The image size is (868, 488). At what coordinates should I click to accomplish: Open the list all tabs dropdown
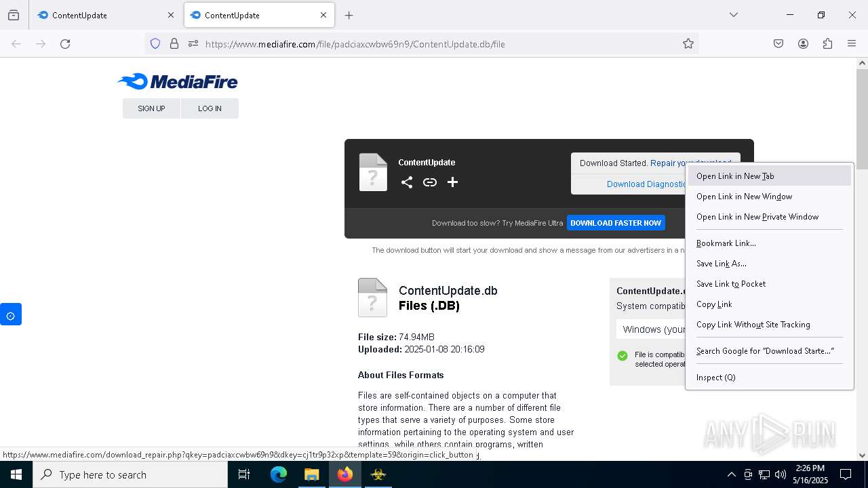click(x=733, y=15)
